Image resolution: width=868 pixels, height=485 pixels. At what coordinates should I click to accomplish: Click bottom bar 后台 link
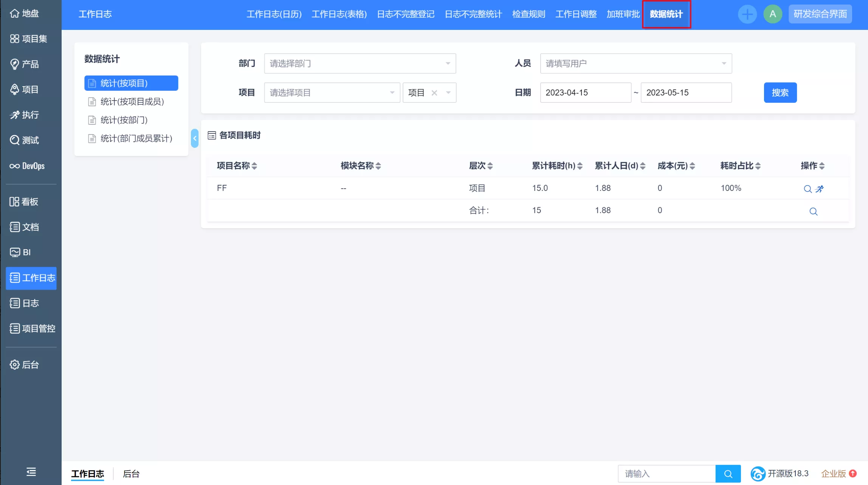131,474
